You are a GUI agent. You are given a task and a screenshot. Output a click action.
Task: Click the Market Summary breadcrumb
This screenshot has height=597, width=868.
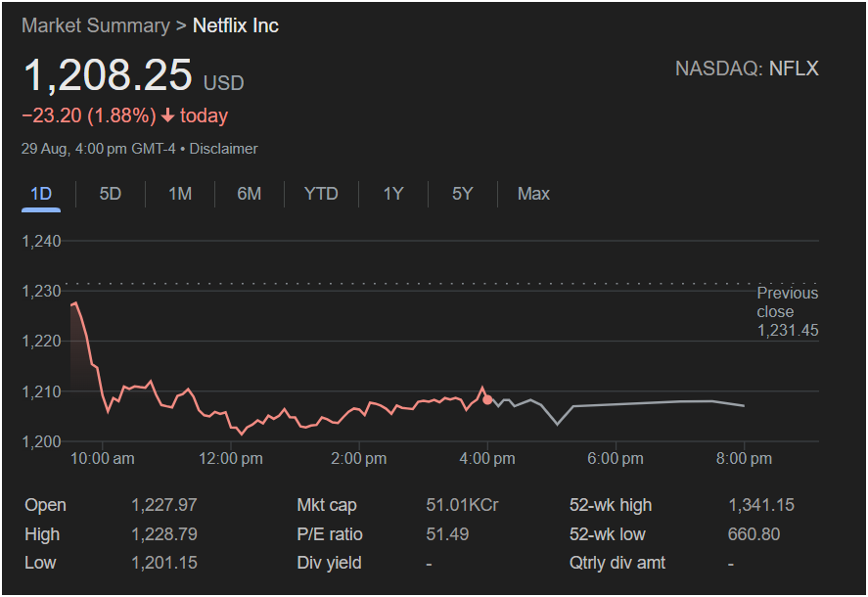96,26
